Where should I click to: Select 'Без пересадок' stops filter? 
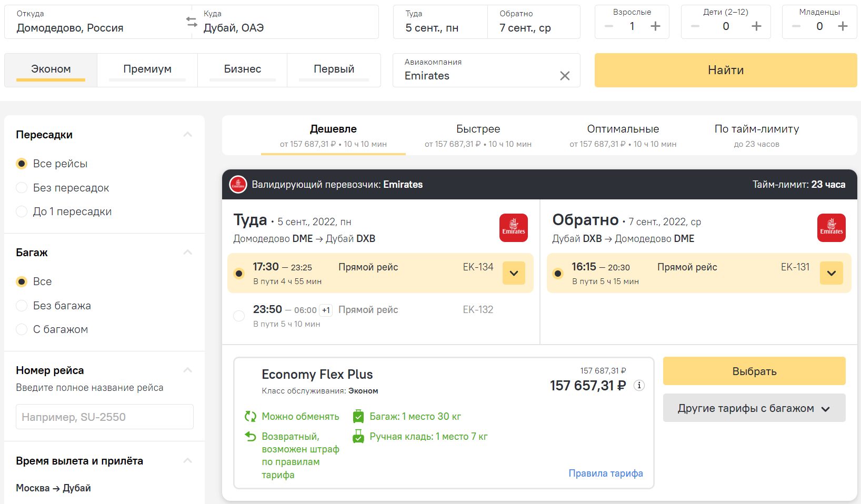(22, 188)
